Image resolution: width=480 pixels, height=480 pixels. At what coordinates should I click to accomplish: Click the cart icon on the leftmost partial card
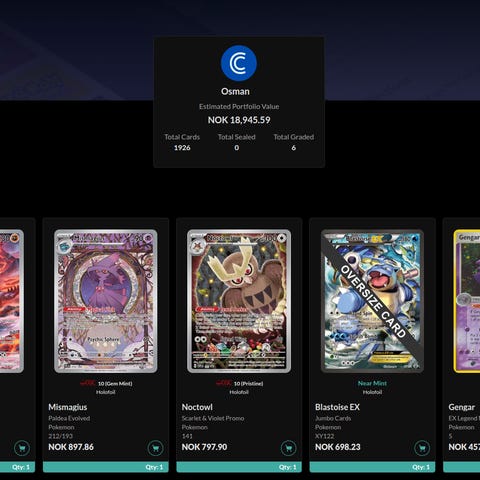22,448
